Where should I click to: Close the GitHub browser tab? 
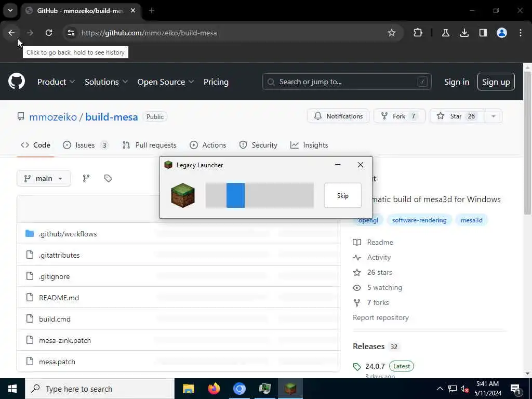tap(133, 10)
